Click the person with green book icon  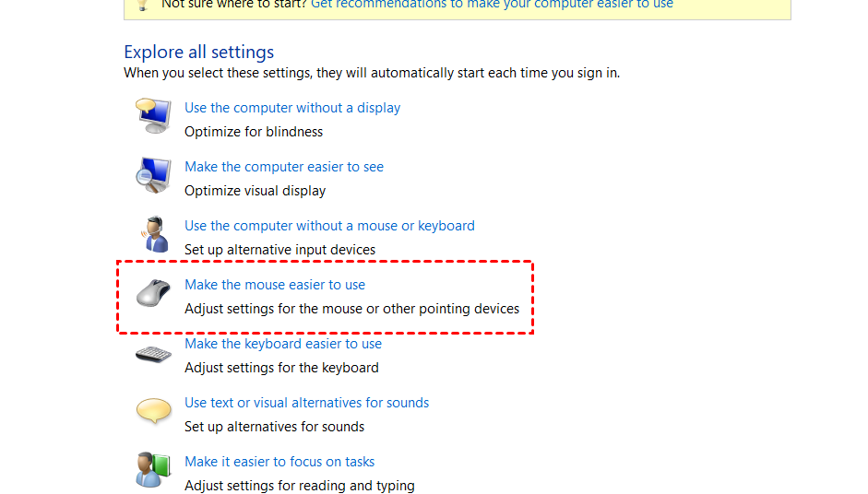coord(153,470)
